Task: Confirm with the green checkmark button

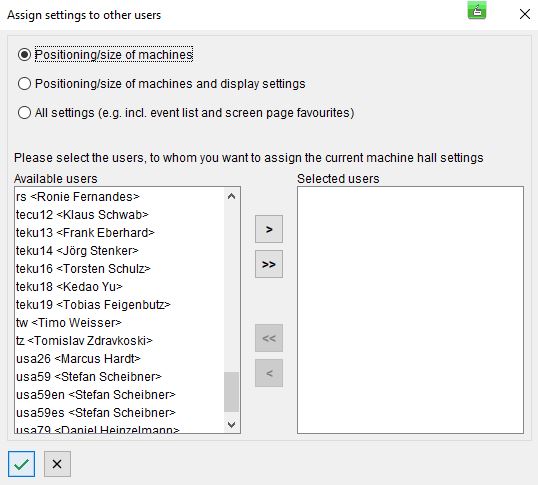Action: [x=22, y=464]
